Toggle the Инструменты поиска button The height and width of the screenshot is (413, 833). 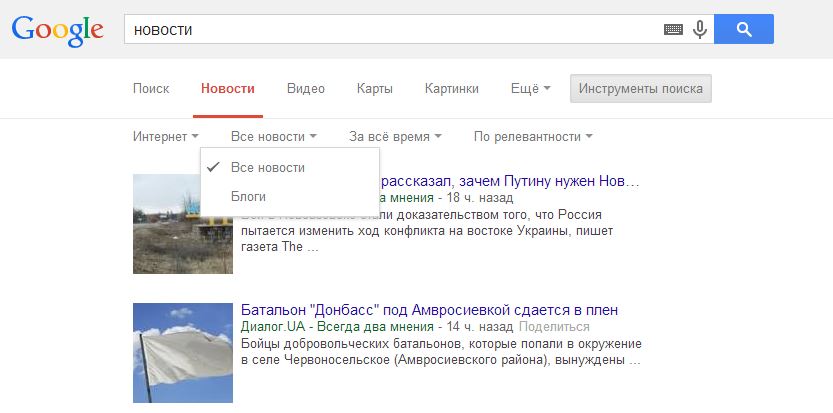pyautogui.click(x=641, y=89)
